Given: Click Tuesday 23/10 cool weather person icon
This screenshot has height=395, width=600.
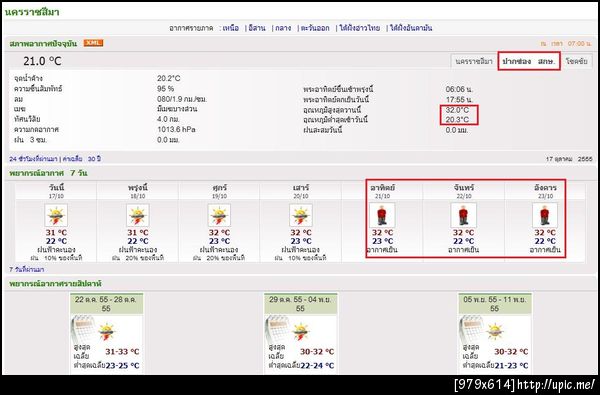Looking at the screenshot, I should pyautogui.click(x=545, y=215).
